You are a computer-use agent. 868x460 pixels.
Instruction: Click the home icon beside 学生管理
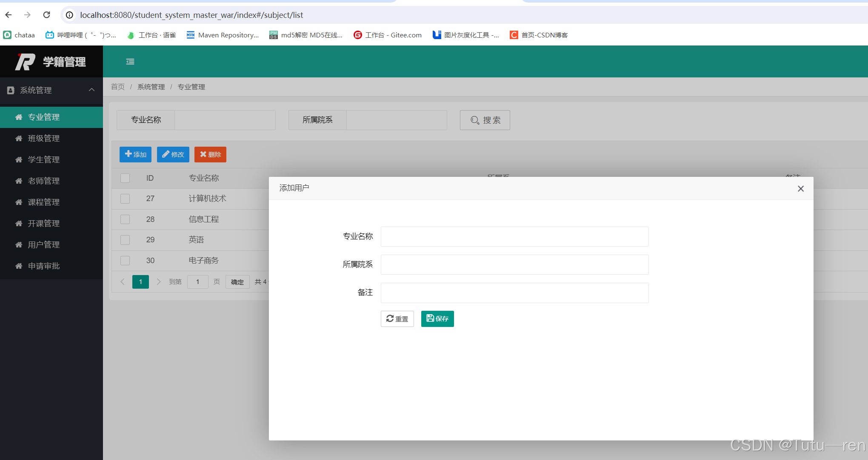pos(19,160)
